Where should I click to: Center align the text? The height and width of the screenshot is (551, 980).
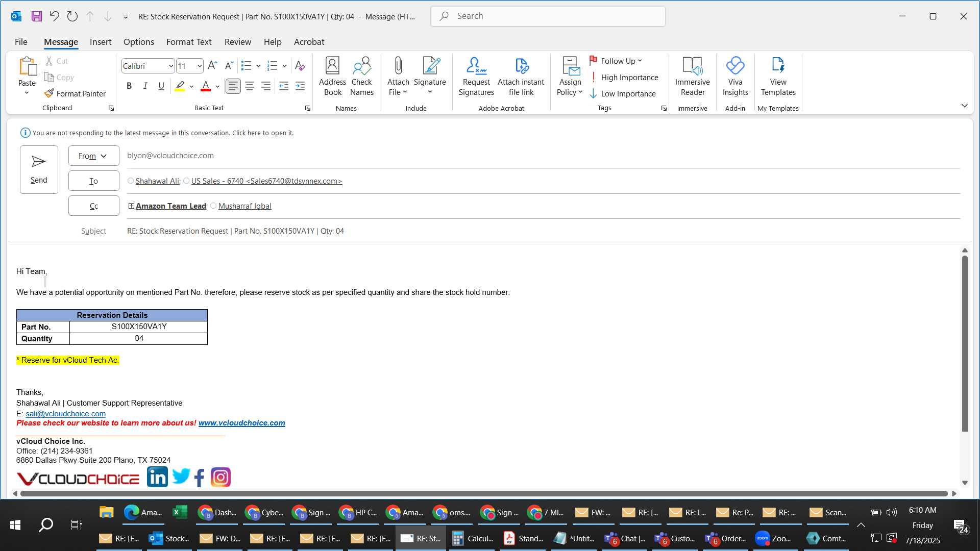pyautogui.click(x=250, y=86)
